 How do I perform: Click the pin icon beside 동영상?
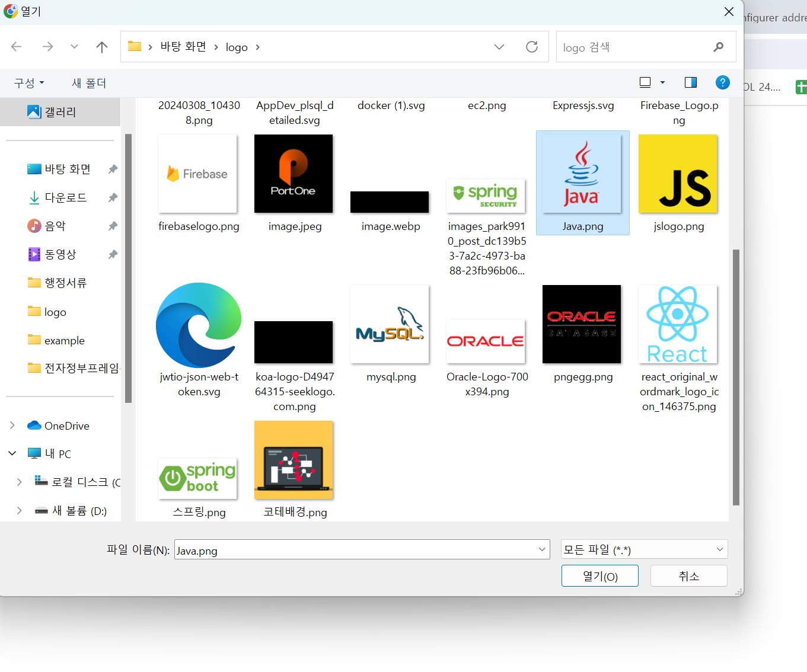[x=113, y=254]
